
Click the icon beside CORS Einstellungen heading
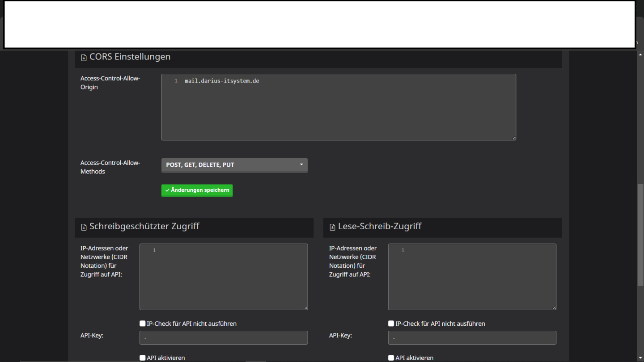point(84,58)
